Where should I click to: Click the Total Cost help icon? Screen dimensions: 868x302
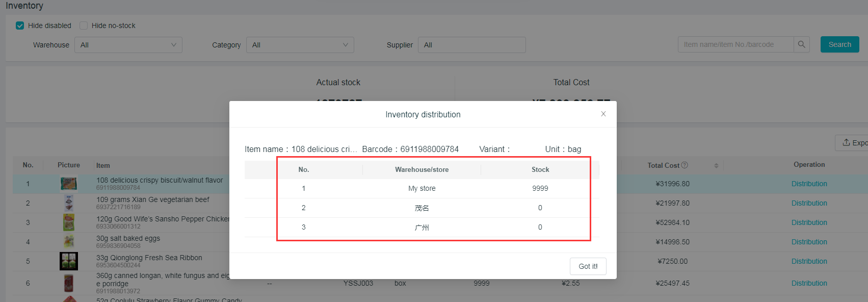point(685,165)
